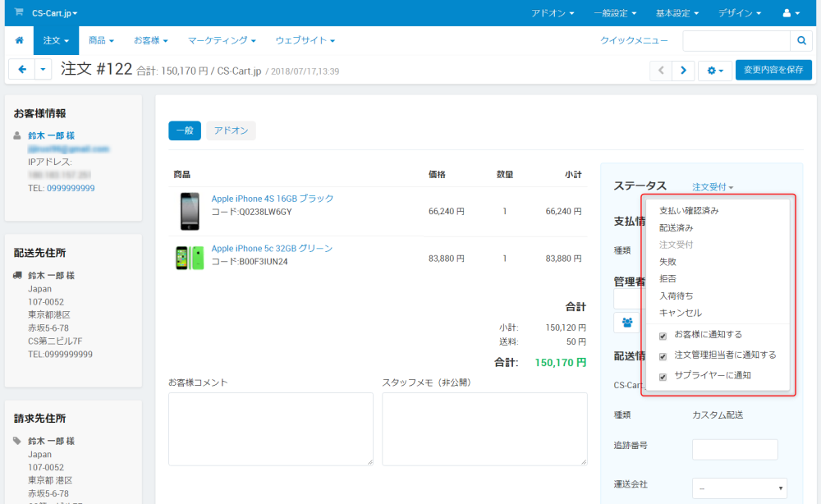Open customer 鈴木 一郎 様 profile link
This screenshot has width=821, height=504.
click(51, 135)
